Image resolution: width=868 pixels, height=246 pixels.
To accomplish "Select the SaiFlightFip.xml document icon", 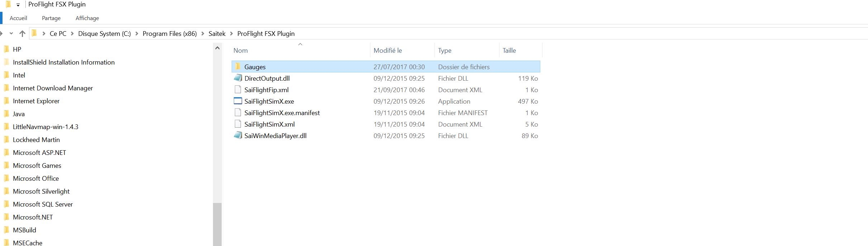I will [238, 89].
